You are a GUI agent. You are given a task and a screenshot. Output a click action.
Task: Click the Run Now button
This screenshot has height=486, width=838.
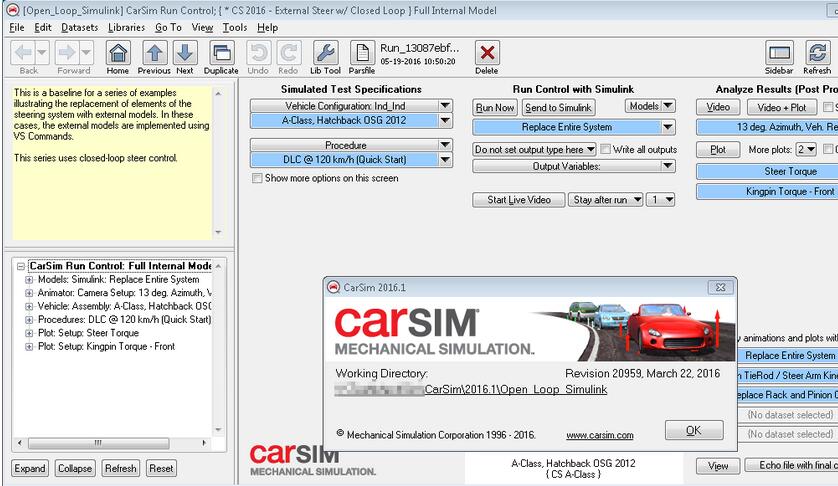click(495, 107)
